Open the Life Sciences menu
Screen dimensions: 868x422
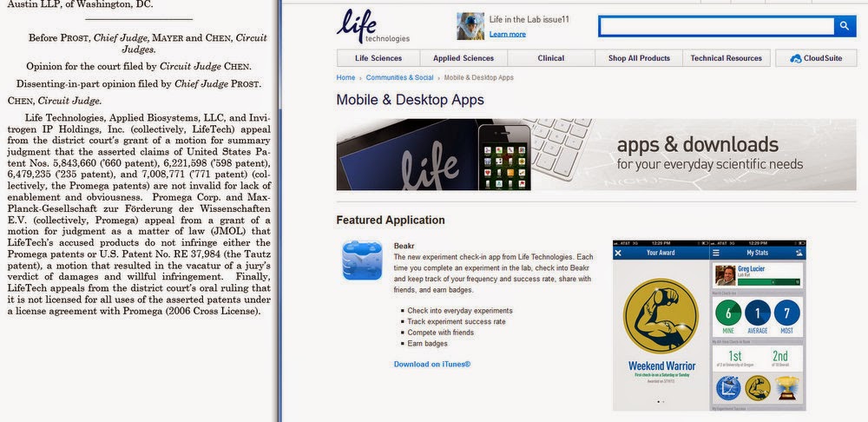point(378,58)
